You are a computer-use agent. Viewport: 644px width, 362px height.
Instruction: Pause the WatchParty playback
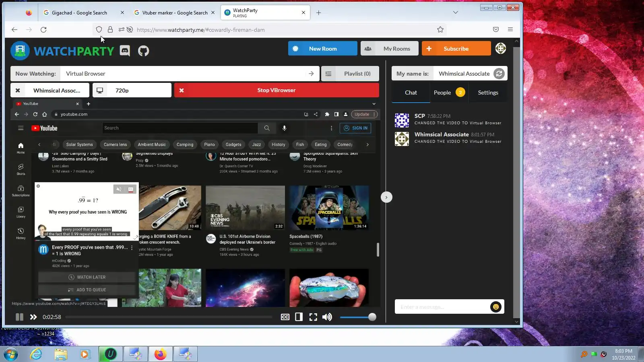[x=19, y=317]
